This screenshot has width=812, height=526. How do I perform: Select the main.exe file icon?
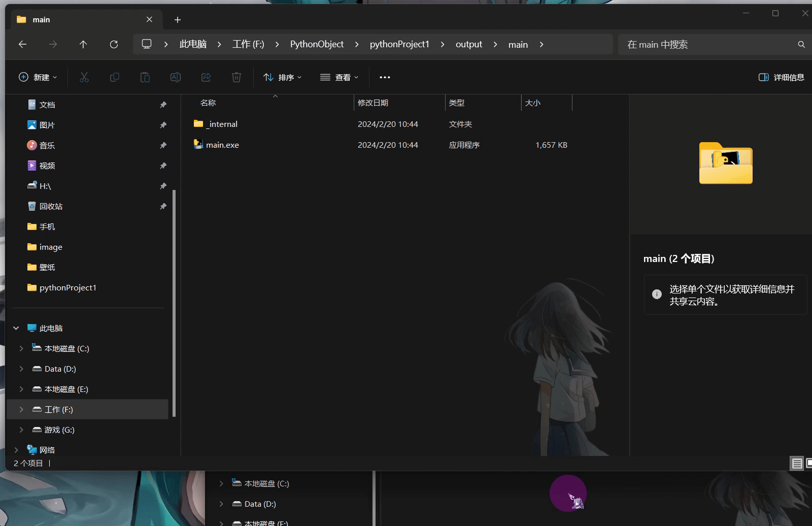pyautogui.click(x=198, y=144)
